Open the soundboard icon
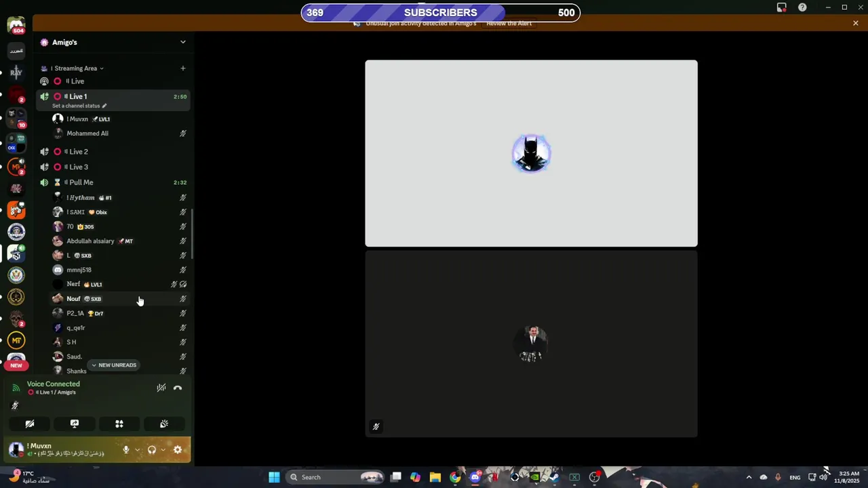The width and height of the screenshot is (868, 488). [164, 424]
